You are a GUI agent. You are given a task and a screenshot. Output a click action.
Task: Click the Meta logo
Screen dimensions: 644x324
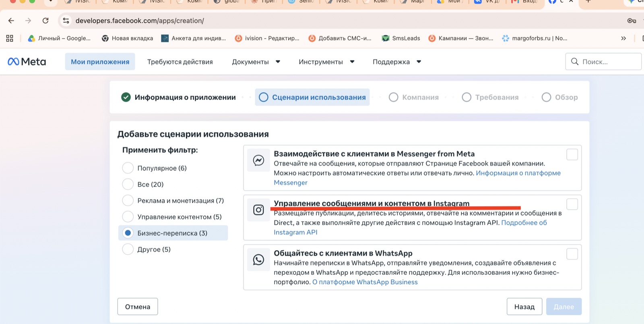(27, 62)
